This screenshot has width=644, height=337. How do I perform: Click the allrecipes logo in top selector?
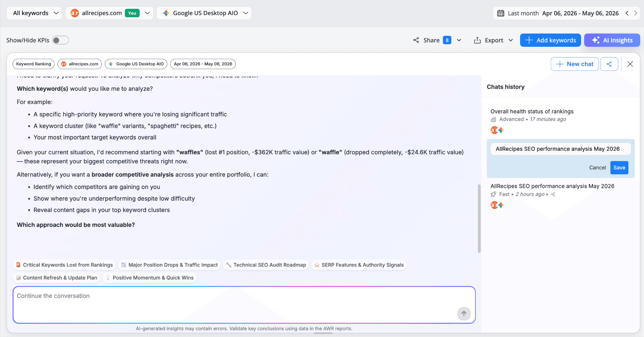coord(75,13)
